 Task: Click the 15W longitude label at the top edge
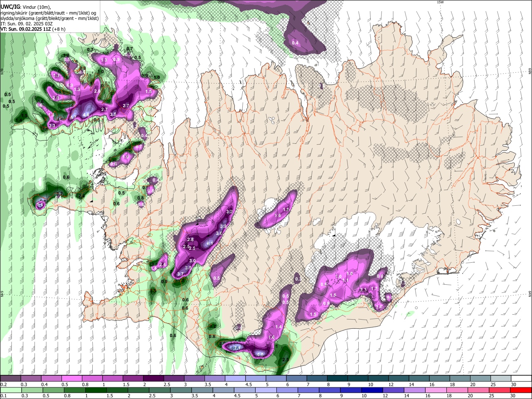coord(440,2)
